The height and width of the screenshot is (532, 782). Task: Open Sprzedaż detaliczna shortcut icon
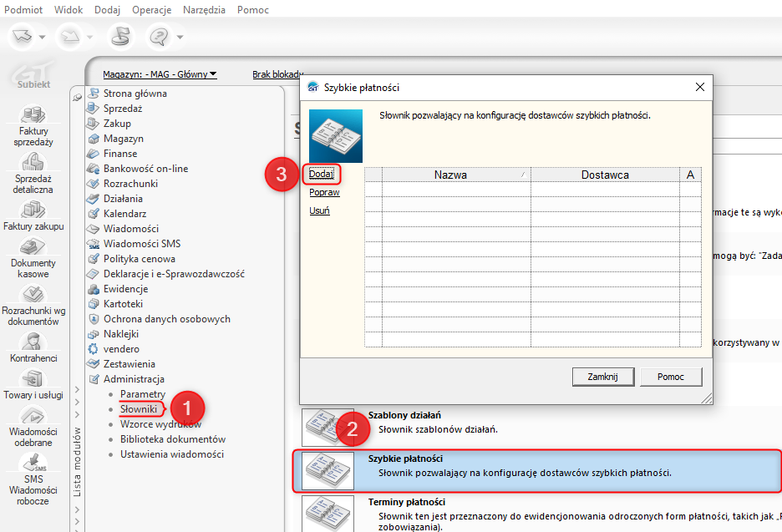(33, 163)
